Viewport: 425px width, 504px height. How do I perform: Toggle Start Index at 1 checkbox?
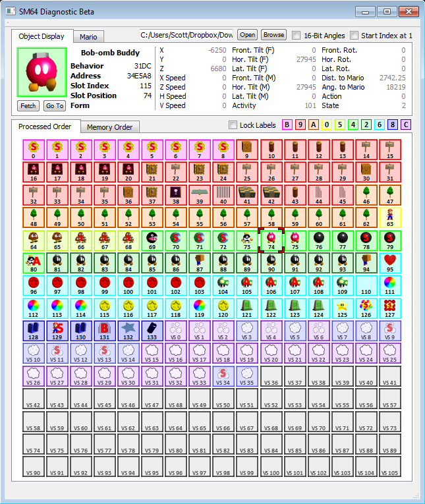[x=354, y=36]
